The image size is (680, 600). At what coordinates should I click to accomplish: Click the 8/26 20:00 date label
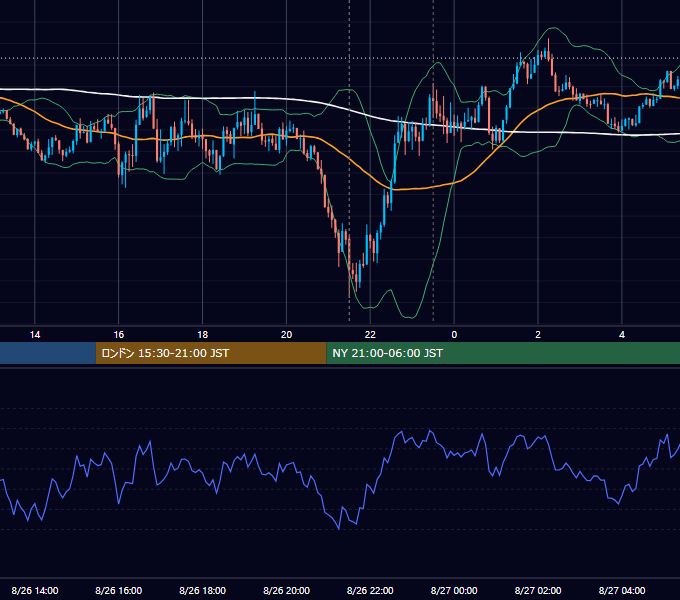pos(286,590)
